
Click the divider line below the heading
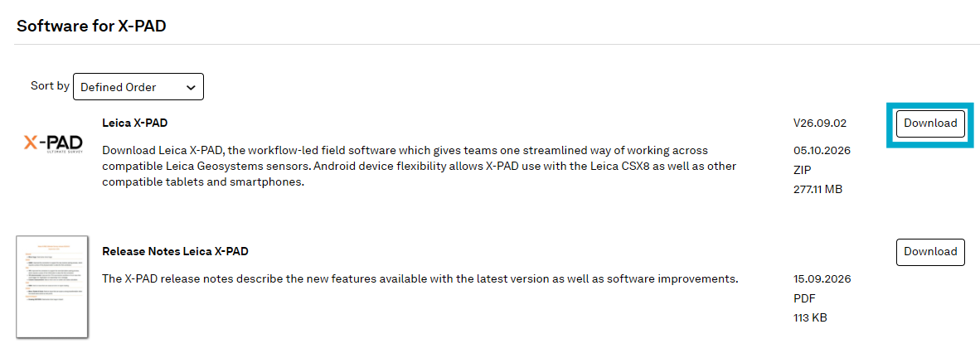coord(497,45)
